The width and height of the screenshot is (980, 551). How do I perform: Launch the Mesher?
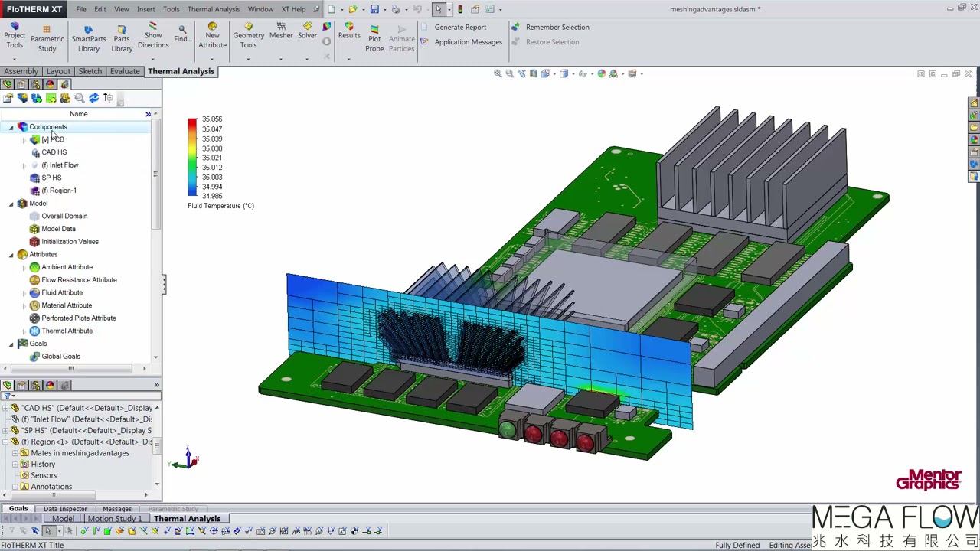pyautogui.click(x=281, y=31)
